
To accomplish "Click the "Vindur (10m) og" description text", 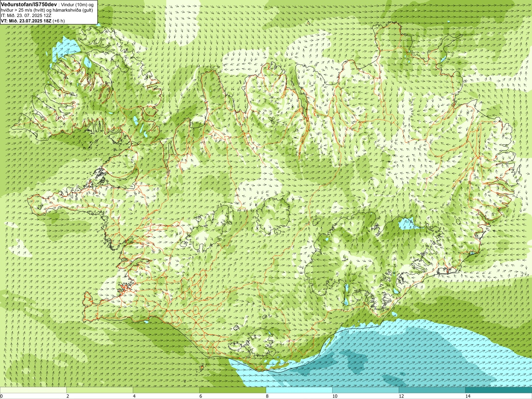I will (x=78, y=4).
